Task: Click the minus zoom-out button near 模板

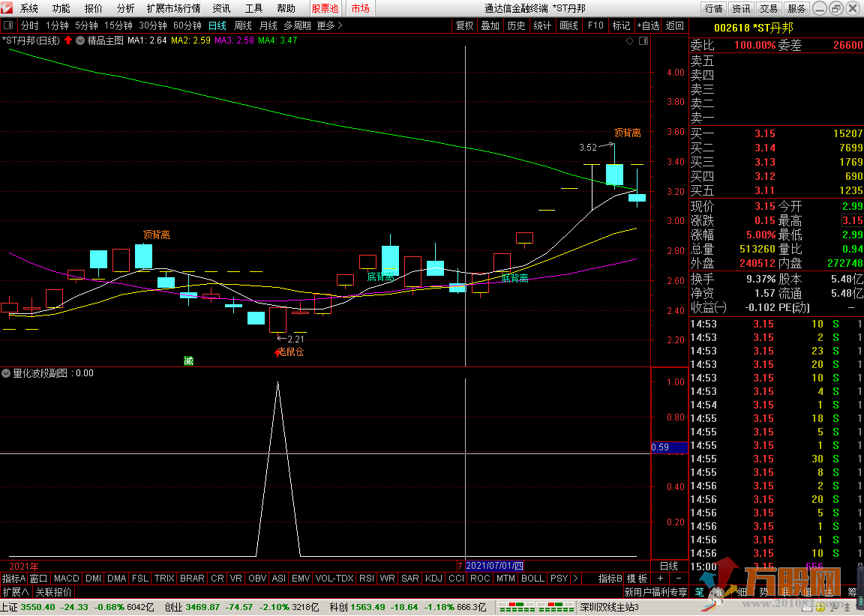Action: (678, 578)
